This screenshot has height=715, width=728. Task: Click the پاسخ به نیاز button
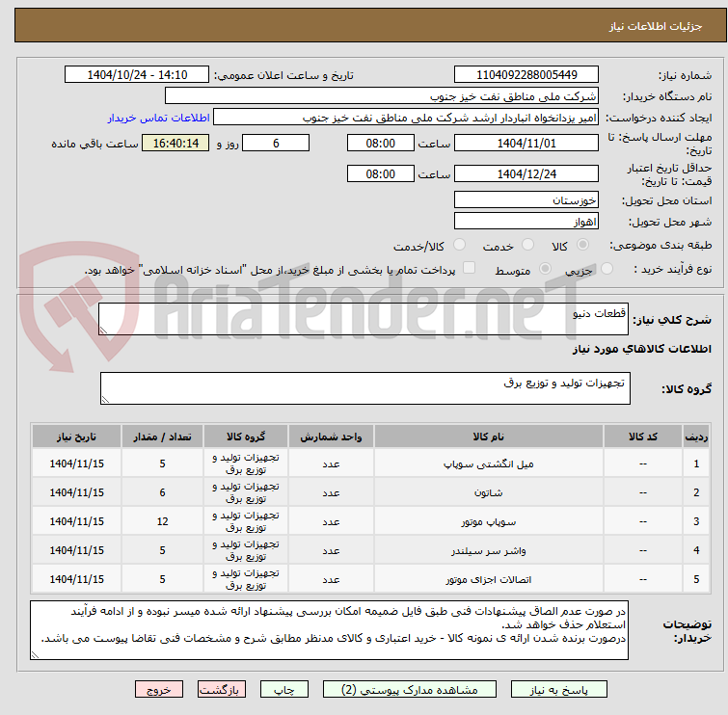(x=559, y=690)
